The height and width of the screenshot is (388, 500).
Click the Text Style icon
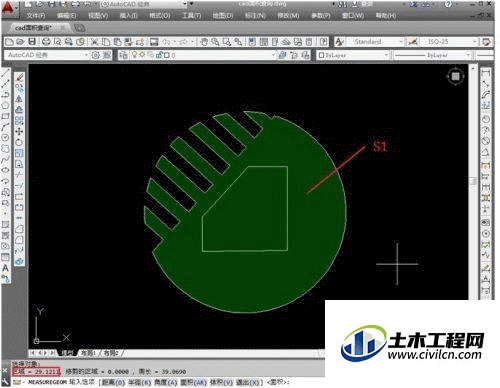click(340, 42)
